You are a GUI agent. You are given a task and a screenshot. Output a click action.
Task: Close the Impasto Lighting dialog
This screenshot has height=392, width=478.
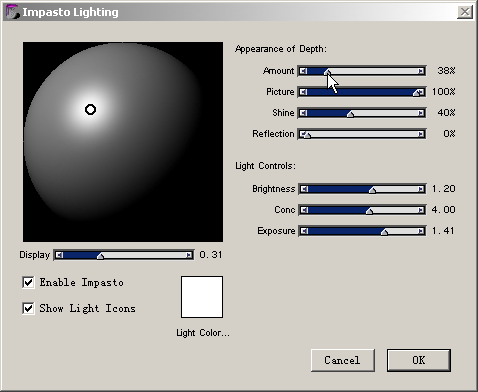[465, 12]
